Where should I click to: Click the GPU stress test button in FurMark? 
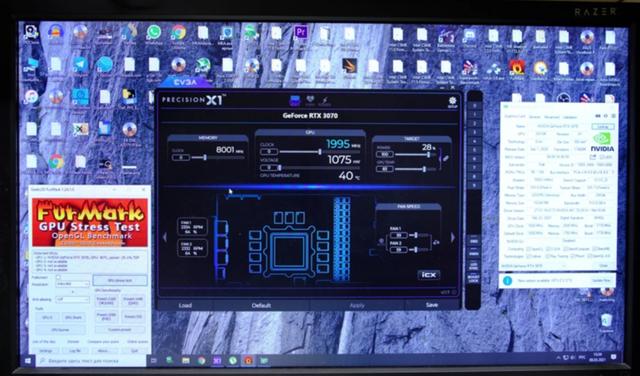pyautogui.click(x=120, y=280)
